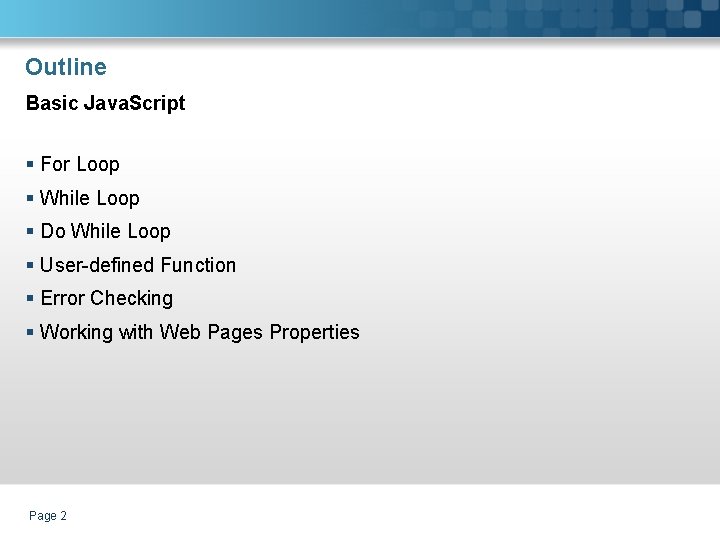Open the User-defined Function topic
The image size is (720, 540).
click(138, 265)
